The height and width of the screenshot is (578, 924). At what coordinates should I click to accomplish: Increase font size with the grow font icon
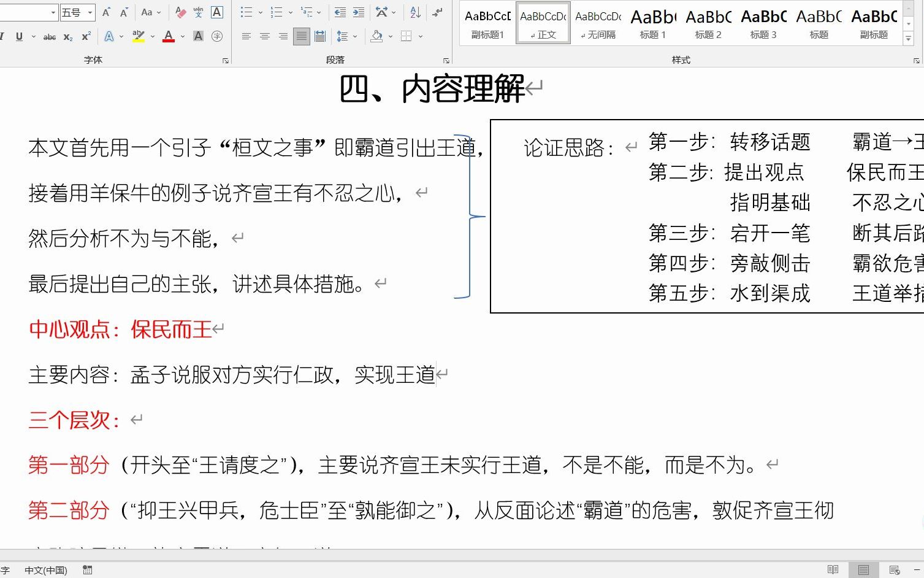[106, 12]
